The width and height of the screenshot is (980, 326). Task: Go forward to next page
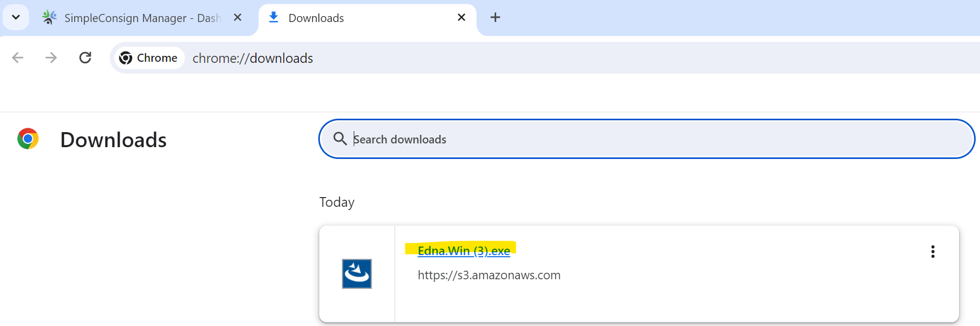(x=51, y=58)
